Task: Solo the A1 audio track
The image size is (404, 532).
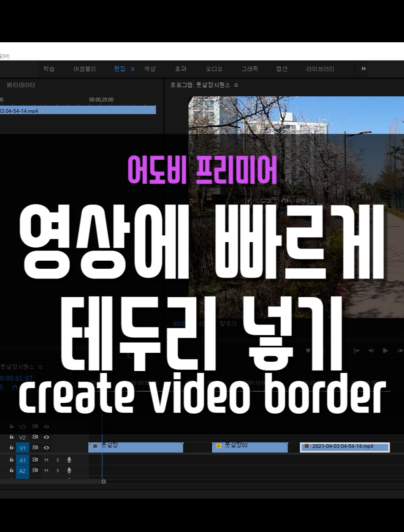Action: [x=58, y=460]
